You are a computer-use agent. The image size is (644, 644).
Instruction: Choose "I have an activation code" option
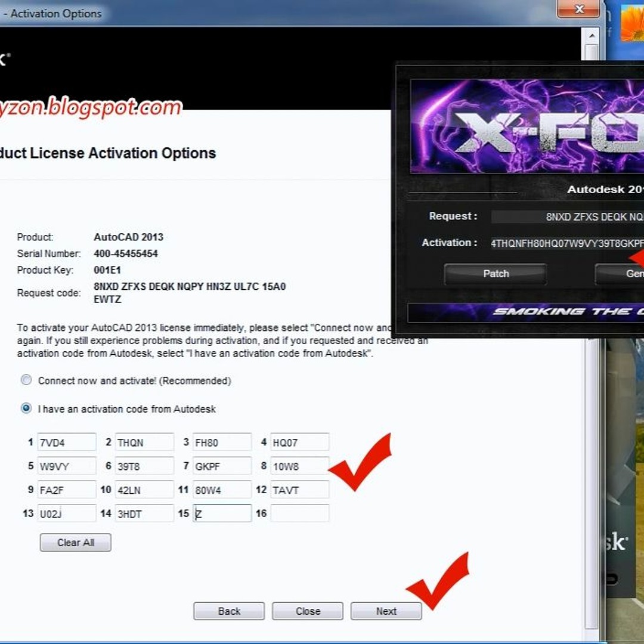click(x=26, y=409)
